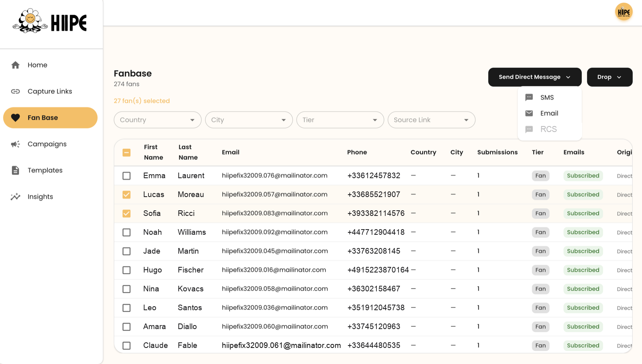This screenshot has width=642, height=364.
Task: Open the Country filter dropdown
Action: (158, 120)
